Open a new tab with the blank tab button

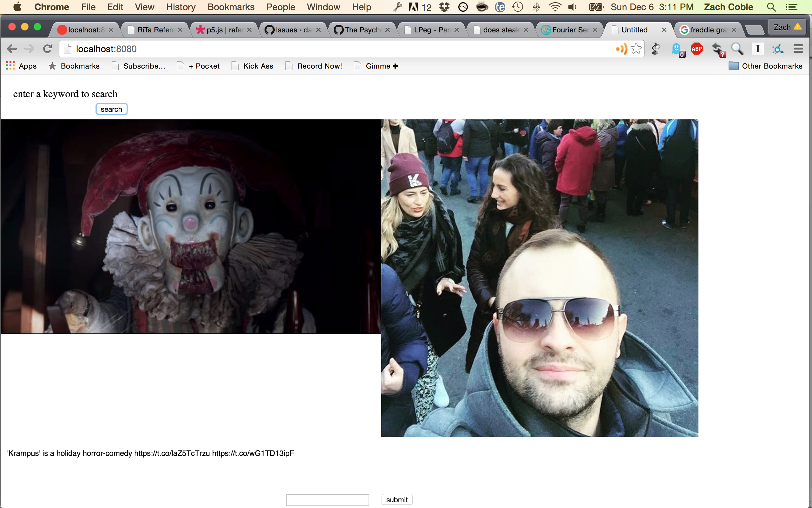pyautogui.click(x=754, y=30)
